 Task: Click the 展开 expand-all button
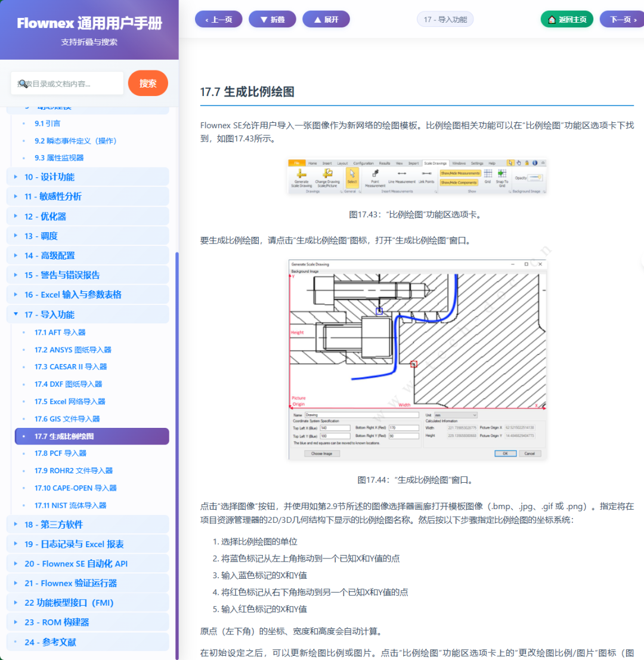click(326, 19)
